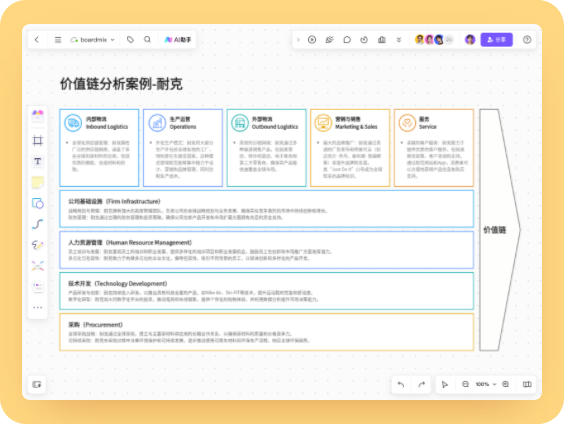The height and width of the screenshot is (424, 564).
Task: Zoom out with the minus magnifier
Action: tap(465, 384)
